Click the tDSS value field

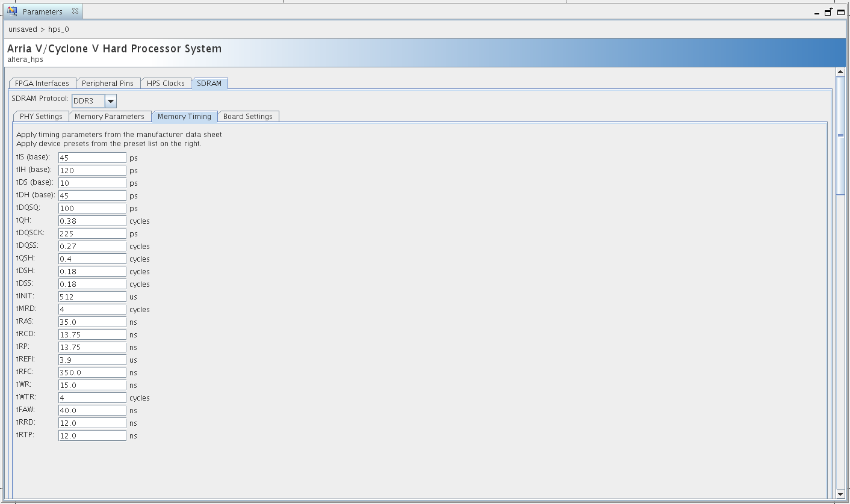click(92, 284)
